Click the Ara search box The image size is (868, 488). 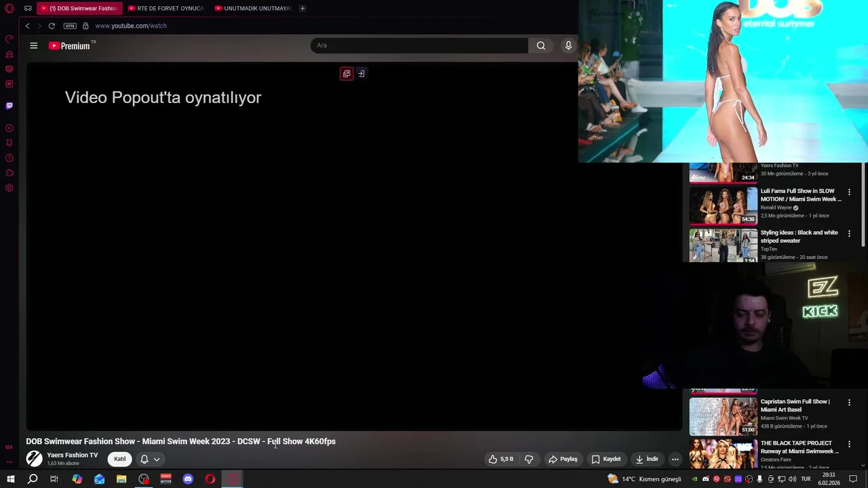click(x=419, y=45)
